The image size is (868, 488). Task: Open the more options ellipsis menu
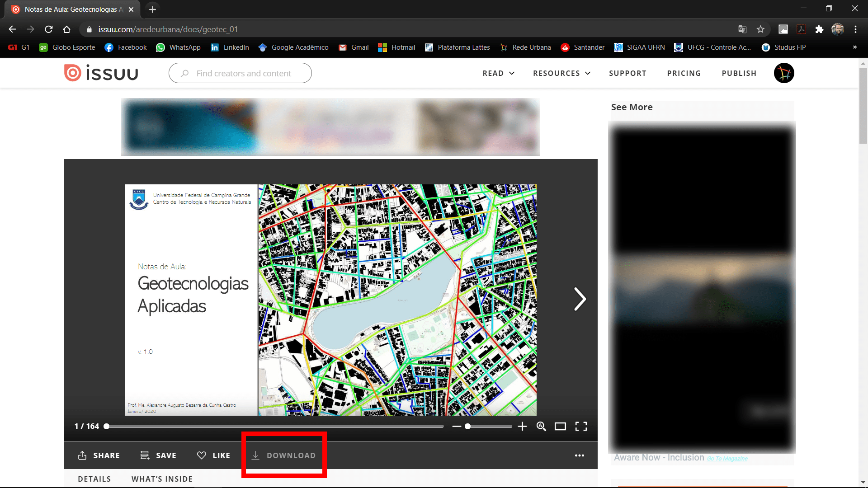pyautogui.click(x=580, y=455)
